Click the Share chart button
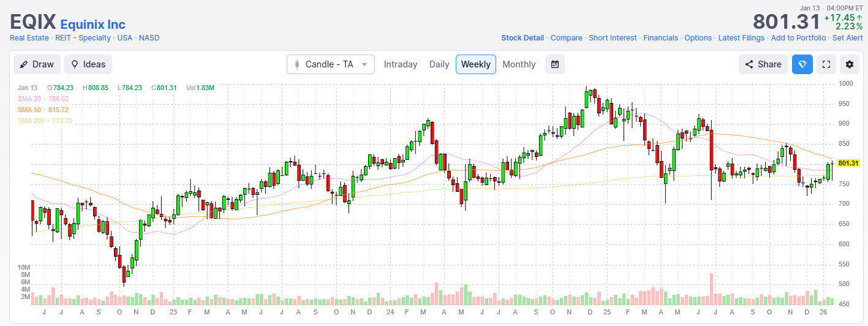 763,64
